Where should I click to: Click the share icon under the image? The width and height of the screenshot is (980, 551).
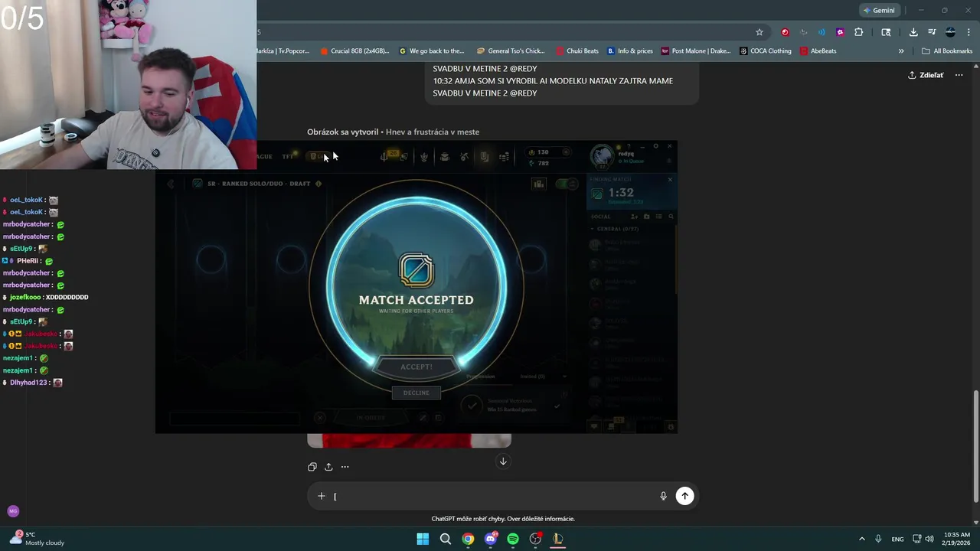tap(328, 467)
